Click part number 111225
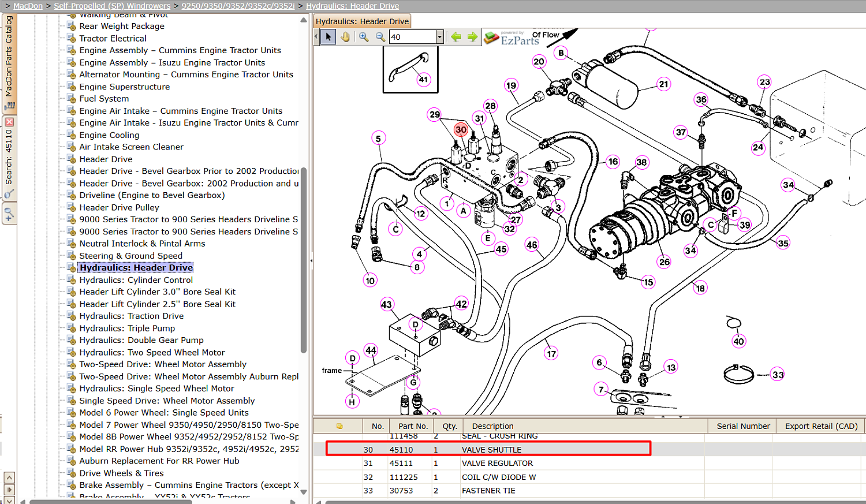 pyautogui.click(x=403, y=477)
